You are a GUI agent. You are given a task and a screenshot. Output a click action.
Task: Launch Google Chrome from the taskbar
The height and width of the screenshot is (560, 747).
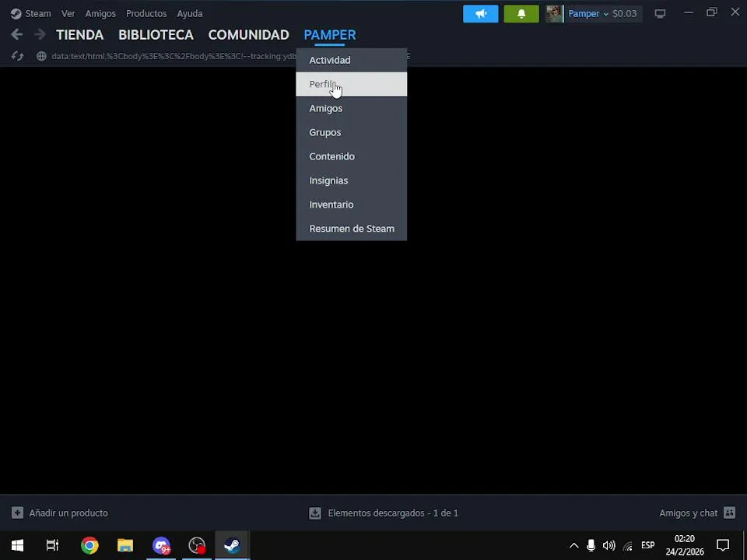(x=89, y=545)
